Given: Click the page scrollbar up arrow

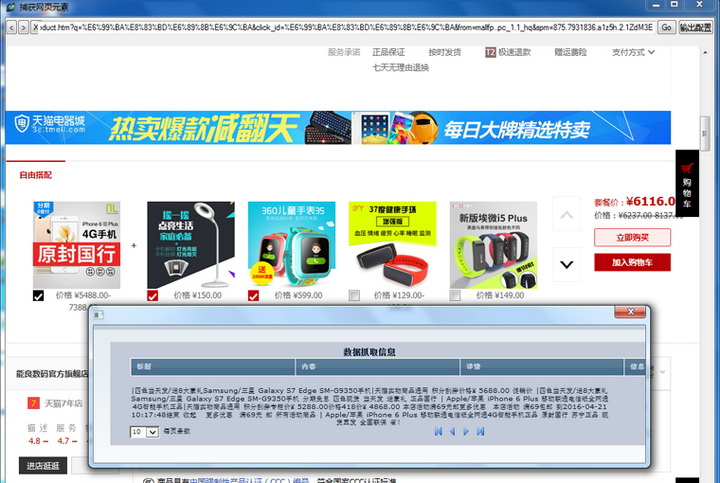Looking at the screenshot, I should [705, 53].
